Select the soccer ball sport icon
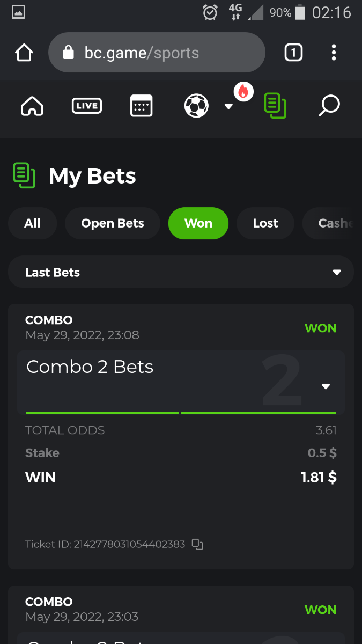 pyautogui.click(x=196, y=106)
